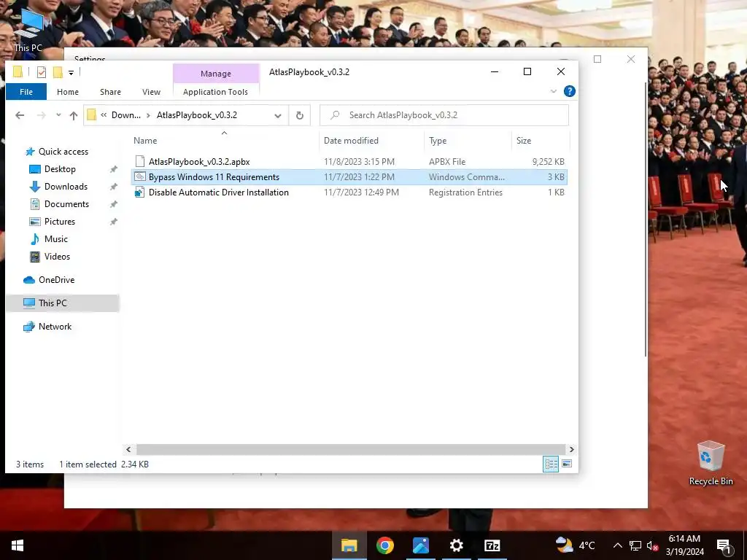Click File Explorer on the taskbar
747x560 pixels.
click(349, 545)
